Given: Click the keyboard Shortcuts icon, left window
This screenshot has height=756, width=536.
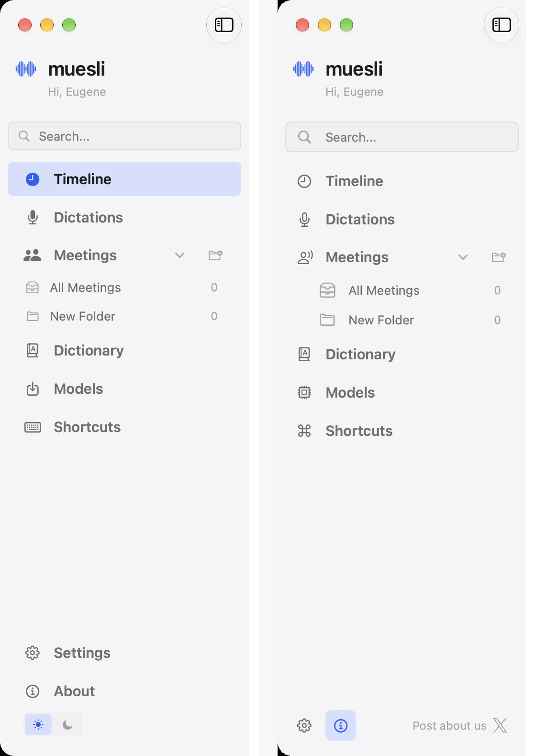Looking at the screenshot, I should [33, 427].
